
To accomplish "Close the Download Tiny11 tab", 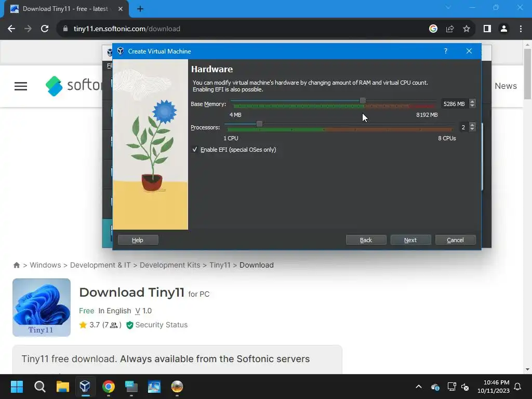I will pyautogui.click(x=121, y=9).
